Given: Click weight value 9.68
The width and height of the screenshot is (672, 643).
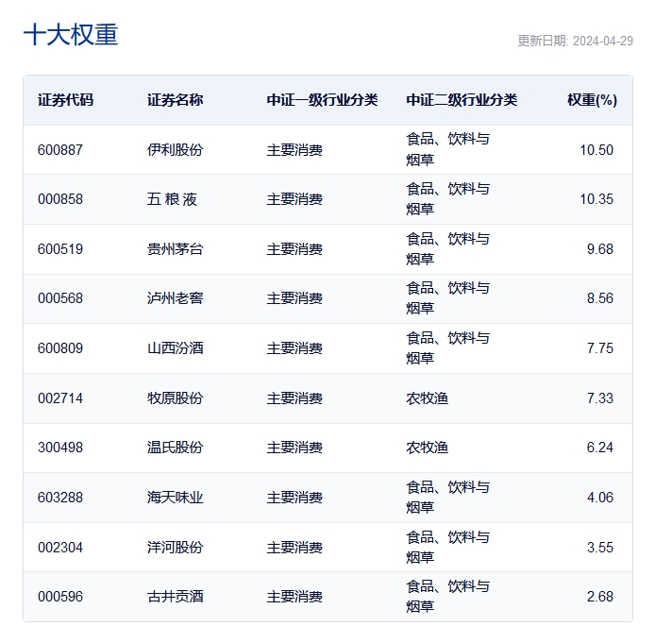Looking at the screenshot, I should pos(600,249).
